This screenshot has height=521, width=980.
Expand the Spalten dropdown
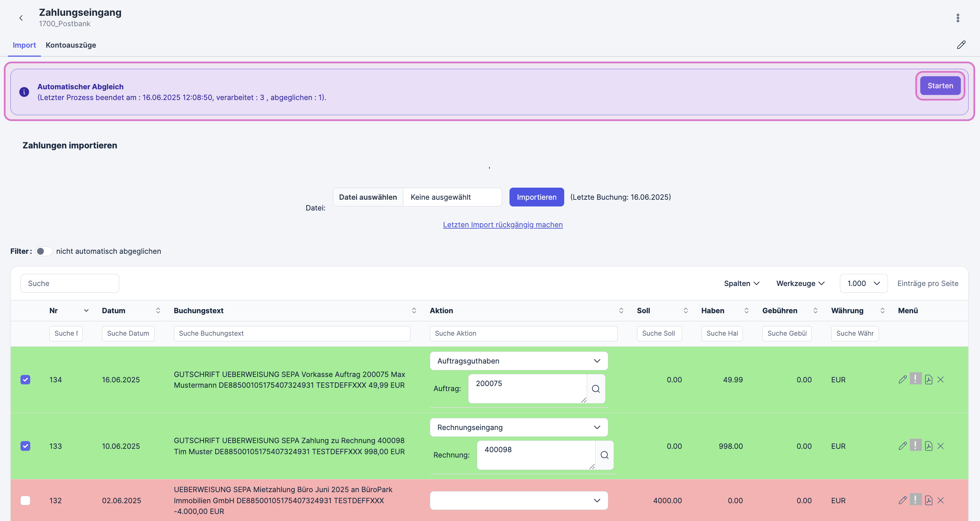point(741,283)
